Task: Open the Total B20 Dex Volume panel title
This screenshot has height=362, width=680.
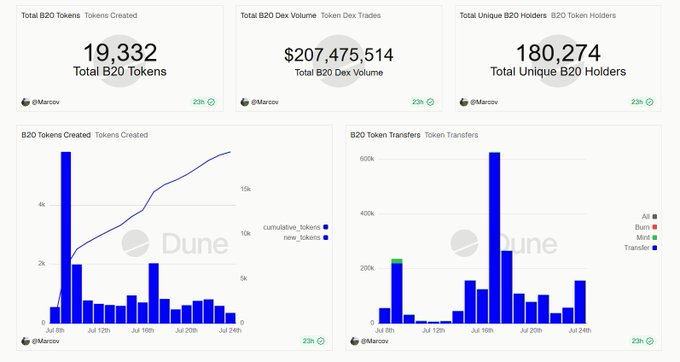Action: 278,15
